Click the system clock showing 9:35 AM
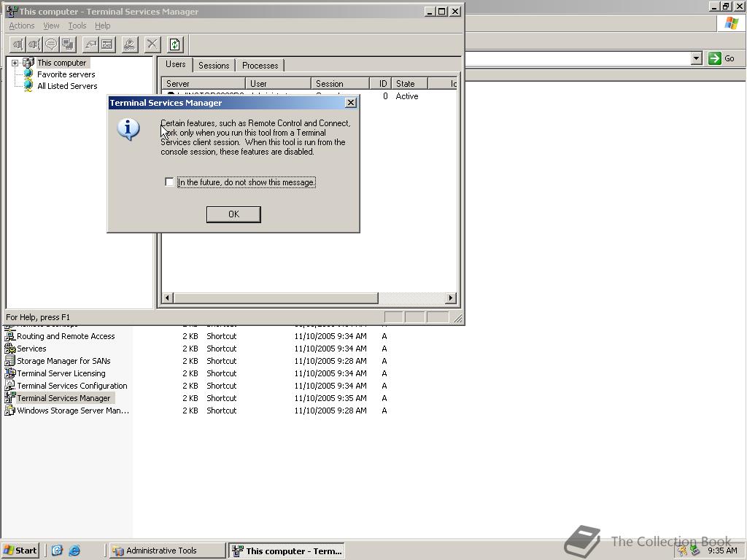The width and height of the screenshot is (747, 560). coord(722,551)
